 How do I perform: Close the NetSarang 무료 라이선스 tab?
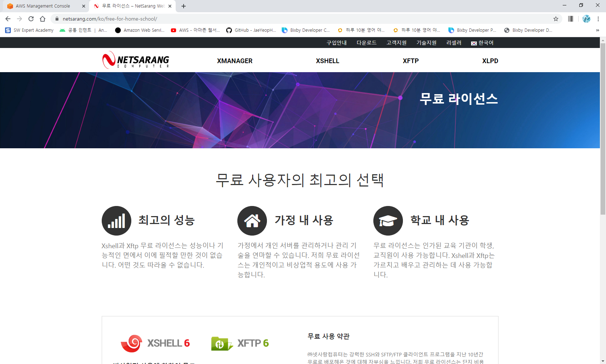[x=170, y=6]
